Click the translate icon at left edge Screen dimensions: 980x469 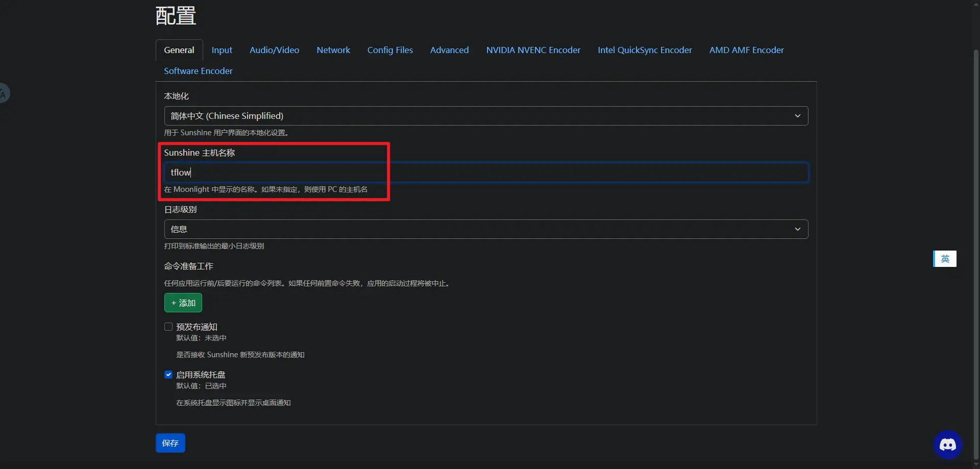pyautogui.click(x=4, y=94)
